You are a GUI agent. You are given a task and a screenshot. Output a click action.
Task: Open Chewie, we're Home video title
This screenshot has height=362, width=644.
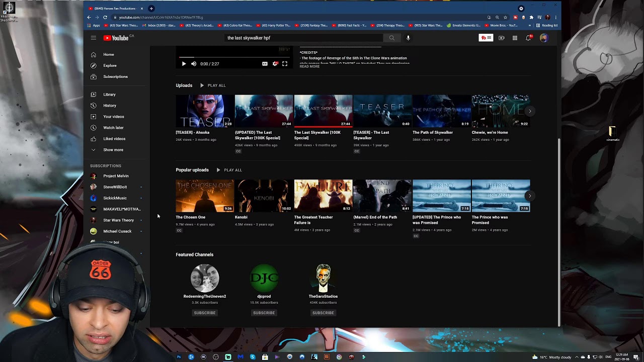(490, 133)
